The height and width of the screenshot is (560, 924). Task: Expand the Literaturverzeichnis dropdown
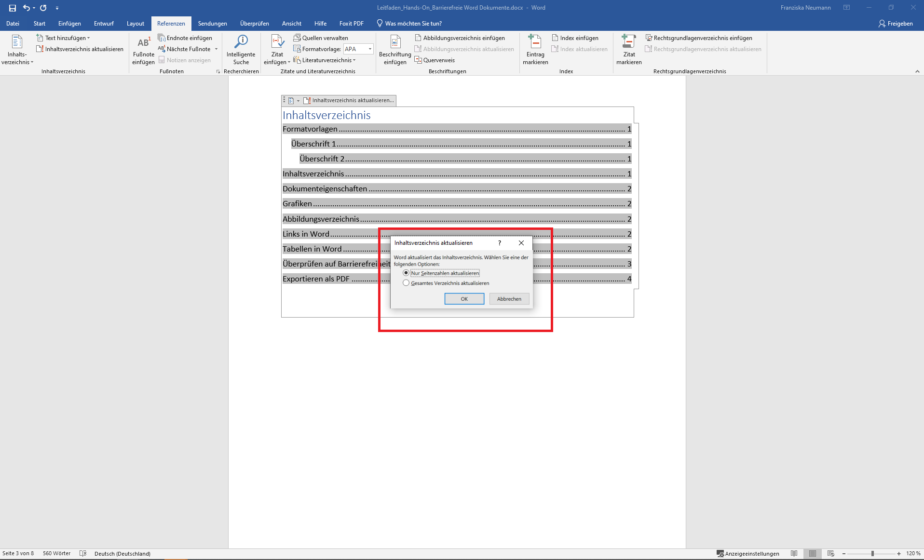[354, 60]
